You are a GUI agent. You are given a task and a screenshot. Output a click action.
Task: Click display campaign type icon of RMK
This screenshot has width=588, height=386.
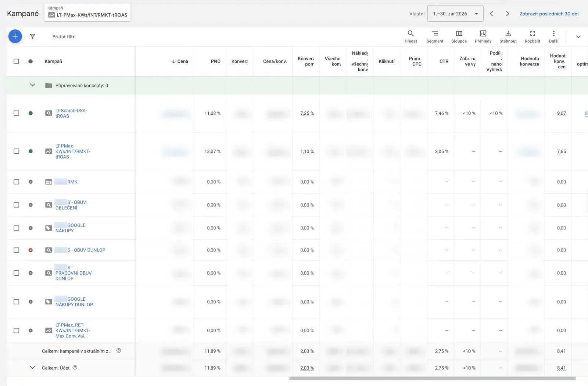(x=49, y=182)
